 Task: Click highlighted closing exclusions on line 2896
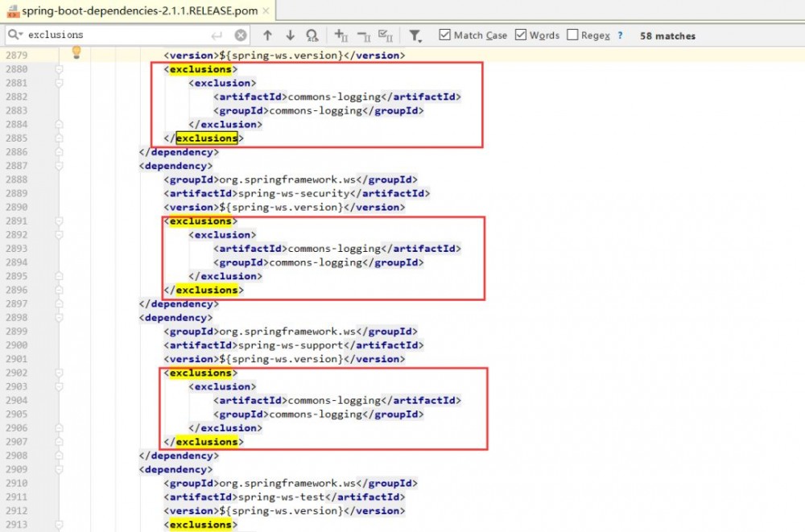206,290
